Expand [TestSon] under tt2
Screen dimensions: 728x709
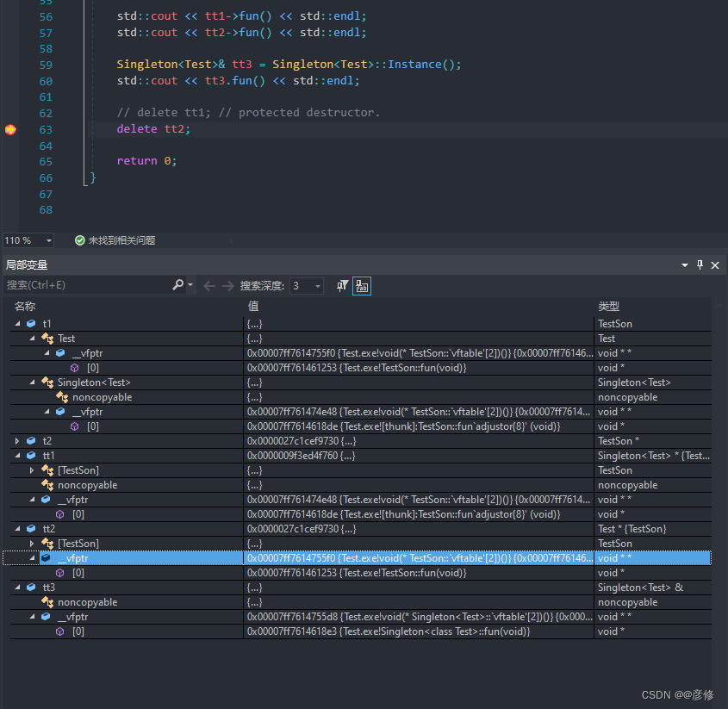tap(32, 544)
